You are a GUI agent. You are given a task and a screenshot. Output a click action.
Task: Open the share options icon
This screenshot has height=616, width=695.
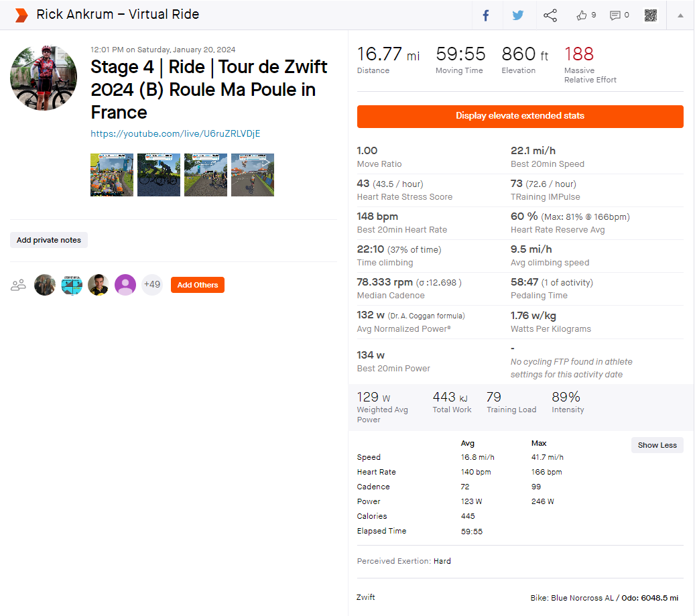tap(550, 15)
